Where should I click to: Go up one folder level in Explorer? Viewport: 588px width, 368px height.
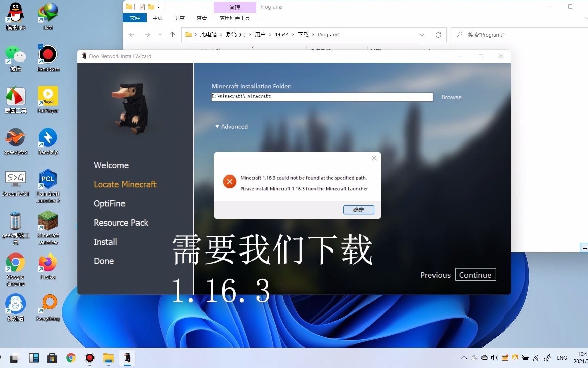pos(172,35)
